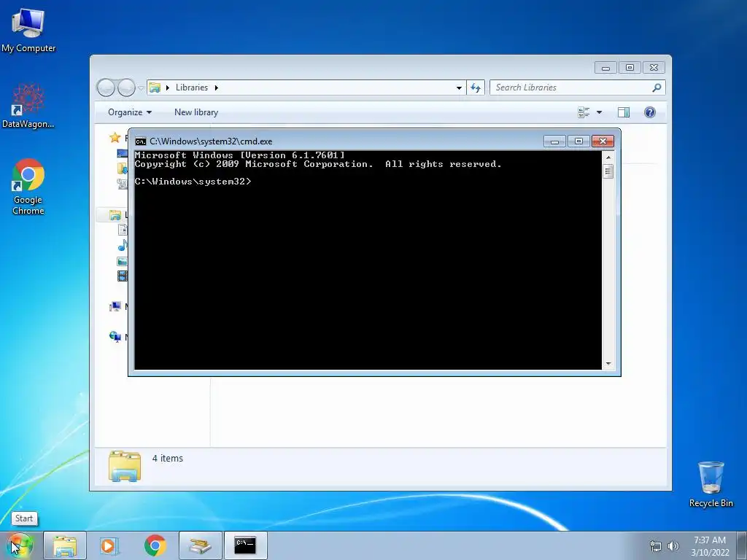The height and width of the screenshot is (560, 747).
Task: Click the Libraries icon in details pane
Action: click(x=125, y=466)
